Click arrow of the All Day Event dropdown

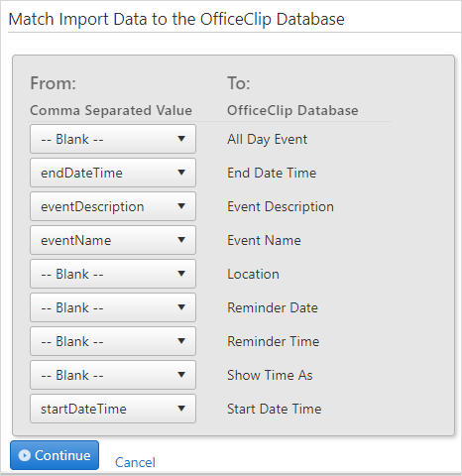tap(181, 139)
